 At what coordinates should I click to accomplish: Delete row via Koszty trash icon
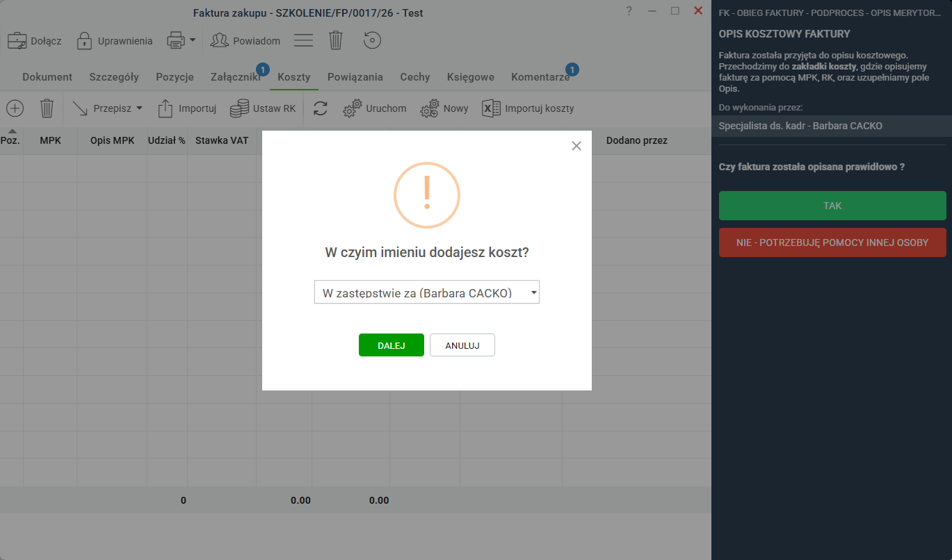coord(47,108)
